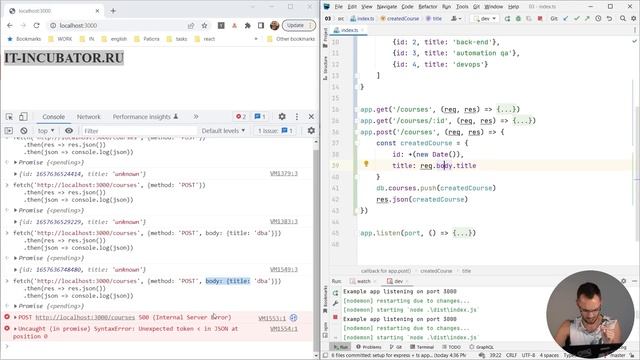Expand the Uncaught SyntaxError entry
640x360 pixels.
[16, 329]
